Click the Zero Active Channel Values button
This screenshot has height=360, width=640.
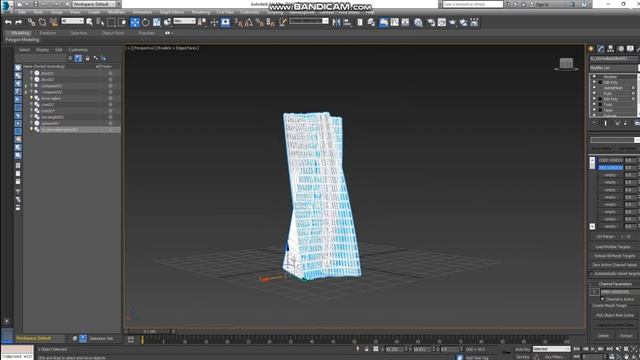pyautogui.click(x=615, y=265)
